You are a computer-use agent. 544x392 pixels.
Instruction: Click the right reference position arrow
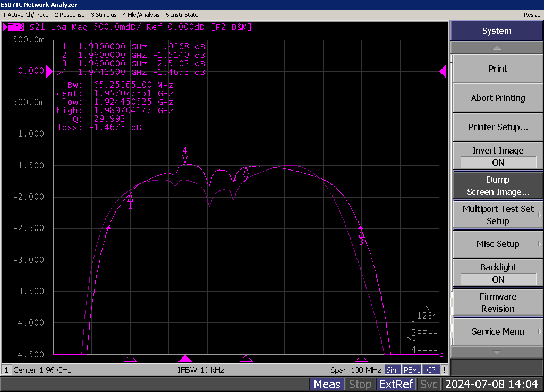point(443,71)
